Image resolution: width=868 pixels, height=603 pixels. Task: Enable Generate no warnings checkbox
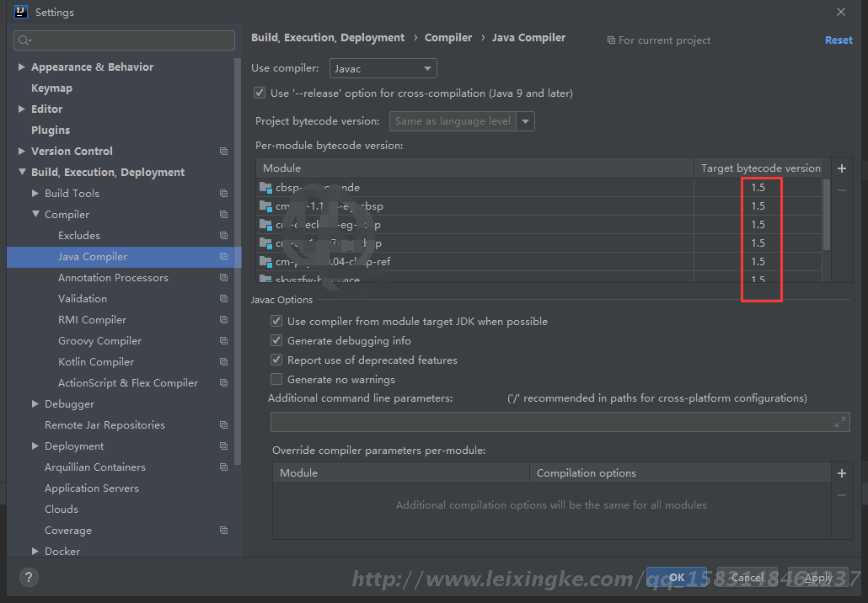click(276, 380)
